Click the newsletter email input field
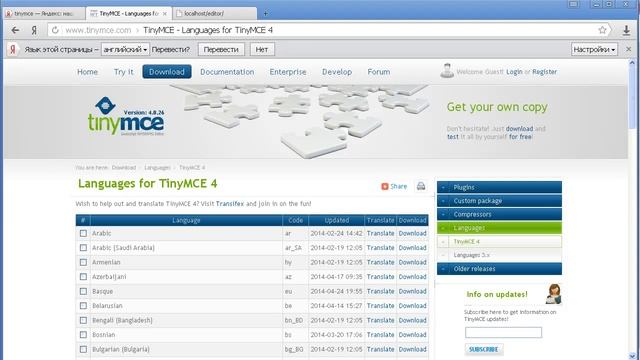The height and width of the screenshot is (360, 640). click(503, 332)
